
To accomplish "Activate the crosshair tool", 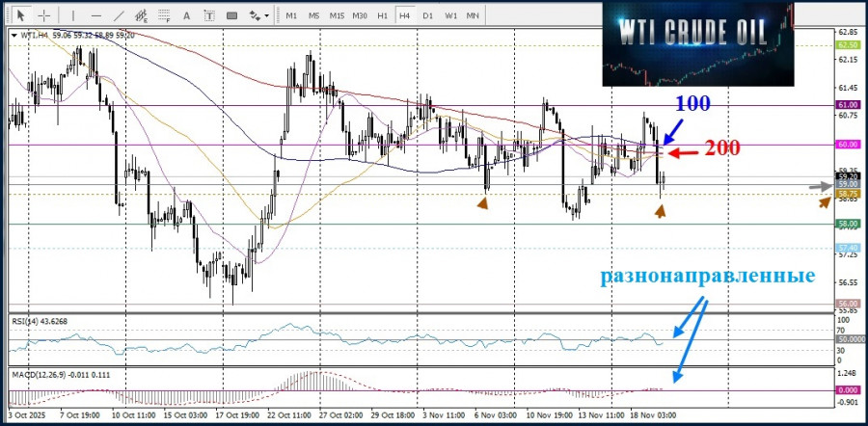I will (x=44, y=15).
